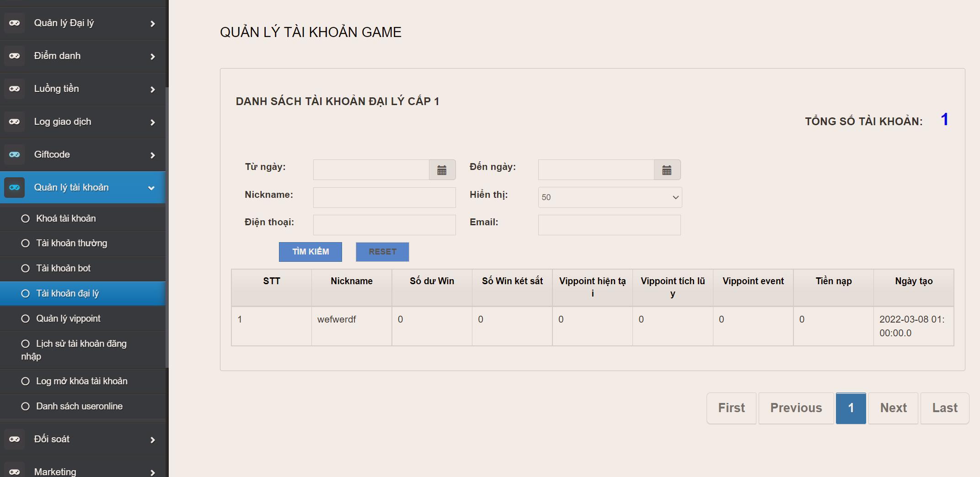Expand Log giao dịch chevron
Screen dimensions: 980x477
(153, 122)
